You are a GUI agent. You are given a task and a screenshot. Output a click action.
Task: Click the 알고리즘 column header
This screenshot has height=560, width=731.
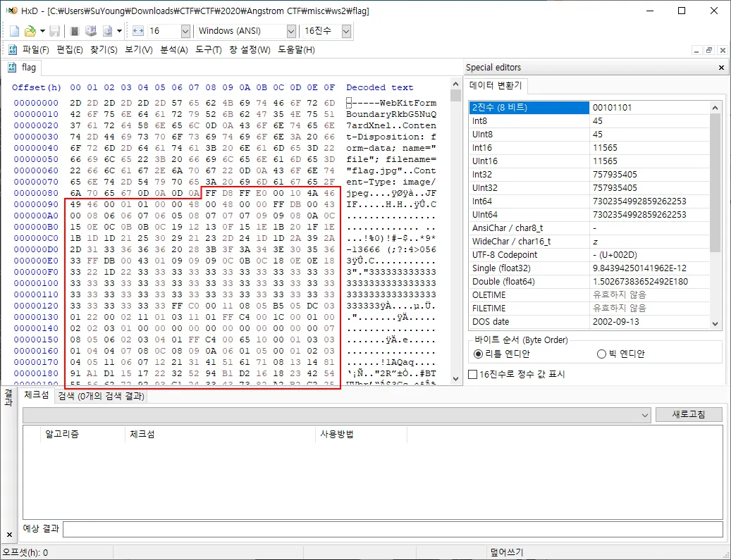click(x=62, y=434)
